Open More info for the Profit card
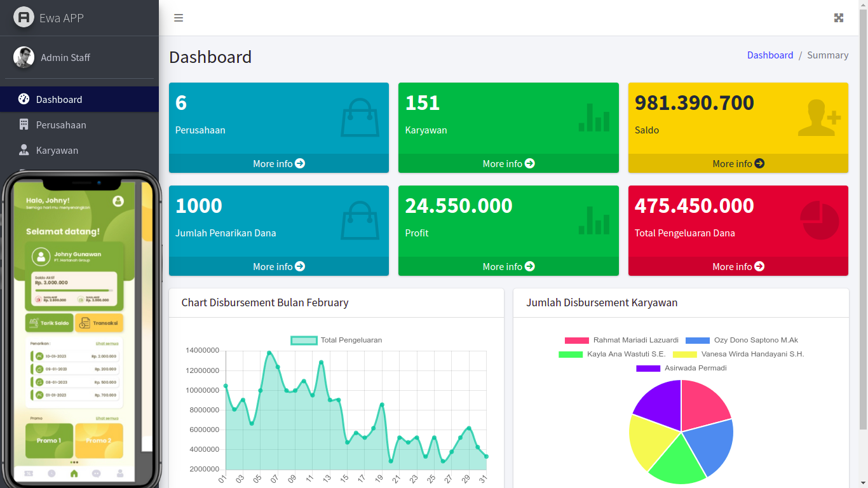This screenshot has width=868, height=488. [x=508, y=266]
